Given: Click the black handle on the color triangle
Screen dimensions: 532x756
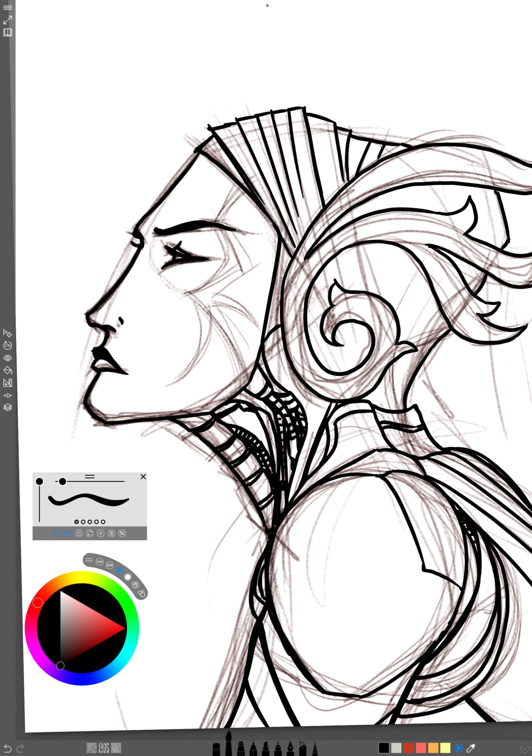Looking at the screenshot, I should [x=60, y=666].
